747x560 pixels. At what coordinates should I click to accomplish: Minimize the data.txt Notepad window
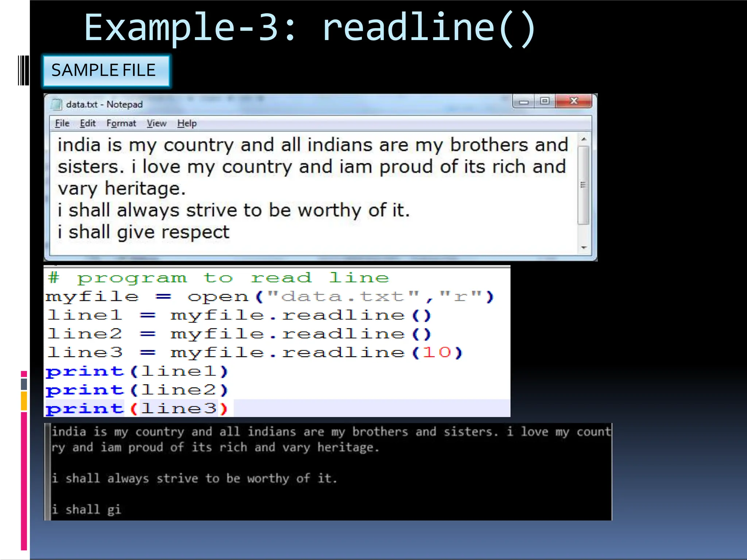pos(524,101)
